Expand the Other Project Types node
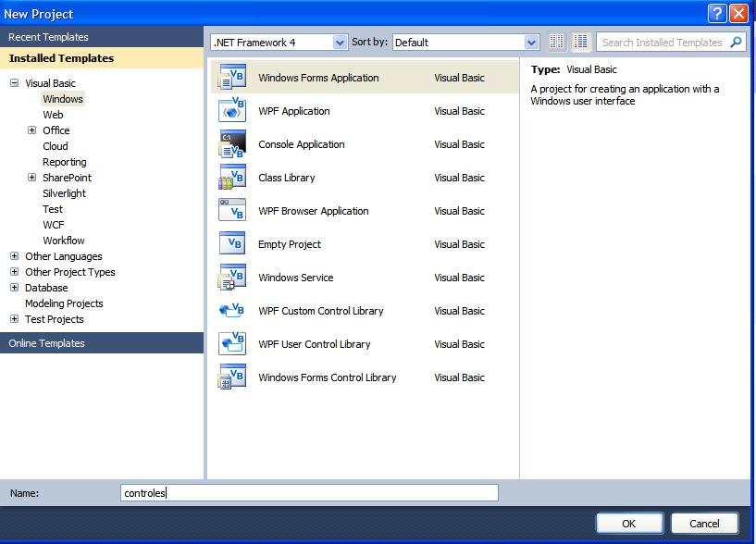The height and width of the screenshot is (544, 756). coord(15,272)
